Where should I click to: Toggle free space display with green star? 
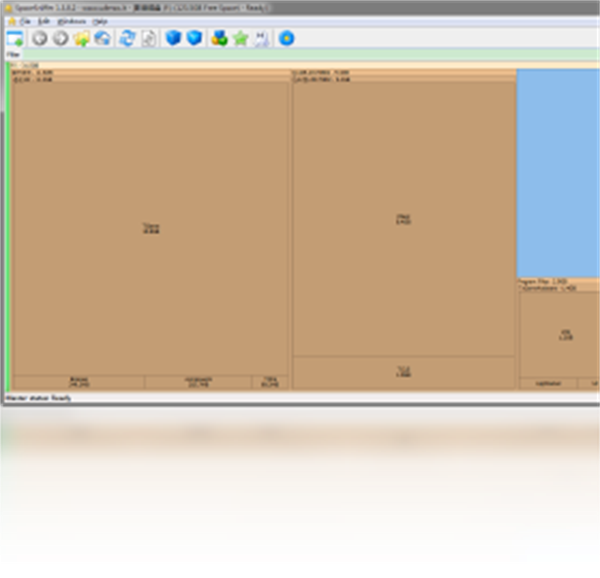click(x=240, y=38)
